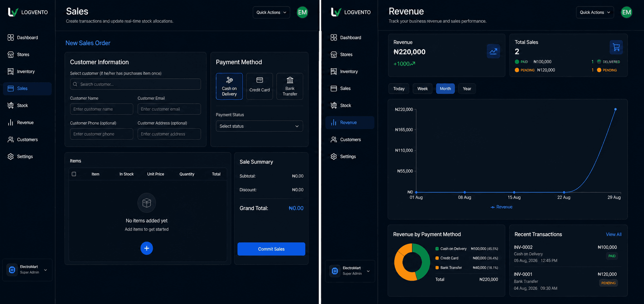Click Logvento logo in Sales panel
Image resolution: width=644 pixels, height=304 pixels.
[13, 12]
